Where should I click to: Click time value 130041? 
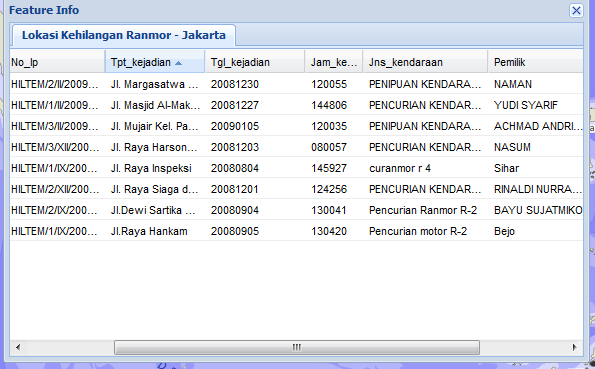[329, 210]
